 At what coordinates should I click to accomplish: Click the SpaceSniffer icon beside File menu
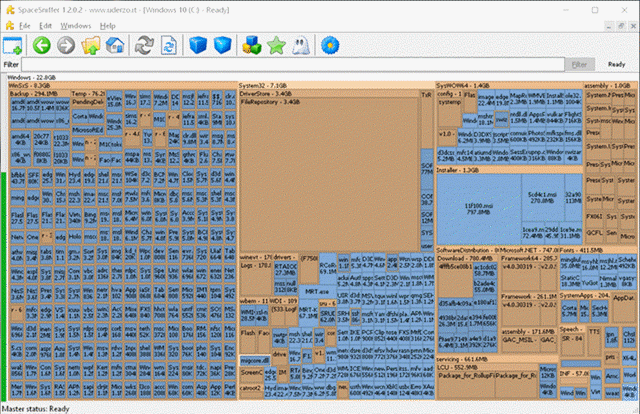[x=10, y=26]
